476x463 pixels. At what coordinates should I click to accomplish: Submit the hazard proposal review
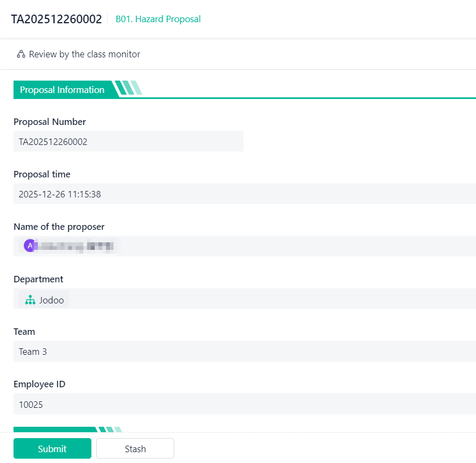pos(52,448)
